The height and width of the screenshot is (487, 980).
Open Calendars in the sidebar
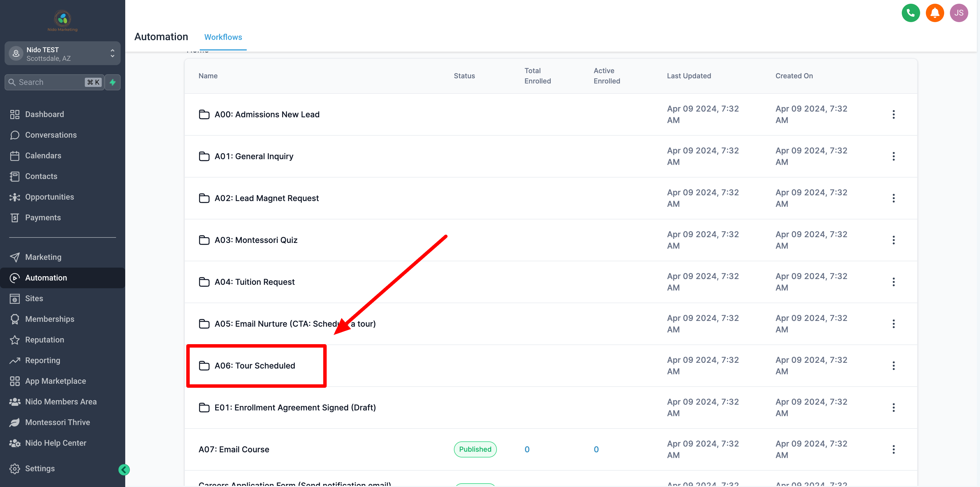tap(62, 155)
